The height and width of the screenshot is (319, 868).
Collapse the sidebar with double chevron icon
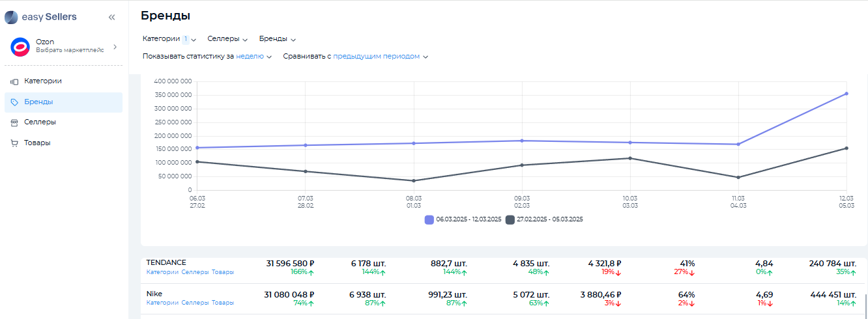(111, 18)
